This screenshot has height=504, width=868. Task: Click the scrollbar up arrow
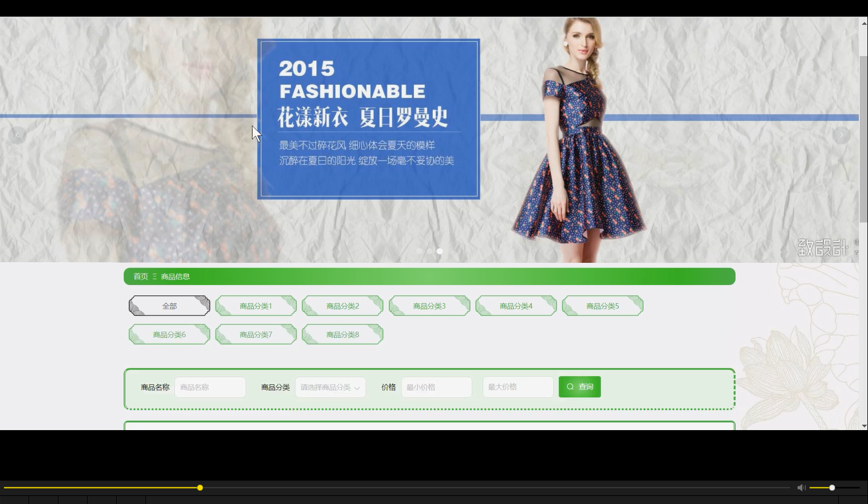point(863,23)
